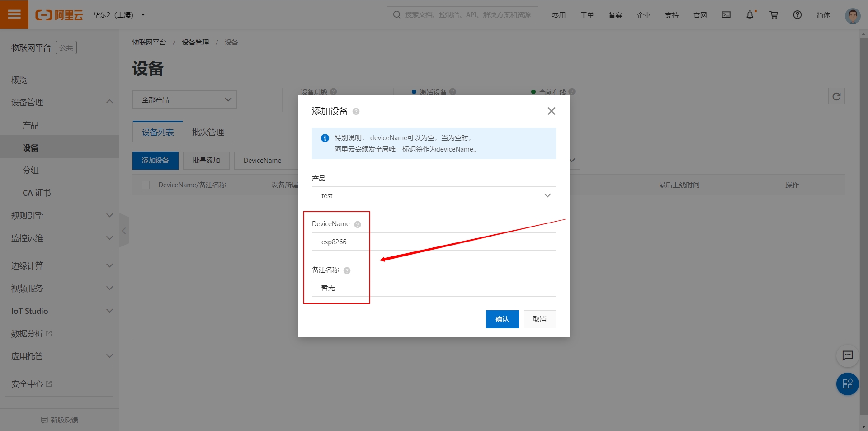
Task: Click the Aliyun logo
Action: [x=59, y=14]
